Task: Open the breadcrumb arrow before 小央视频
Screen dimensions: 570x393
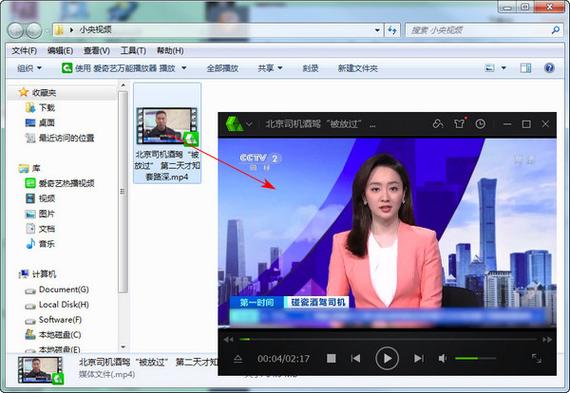Action: [x=71, y=30]
